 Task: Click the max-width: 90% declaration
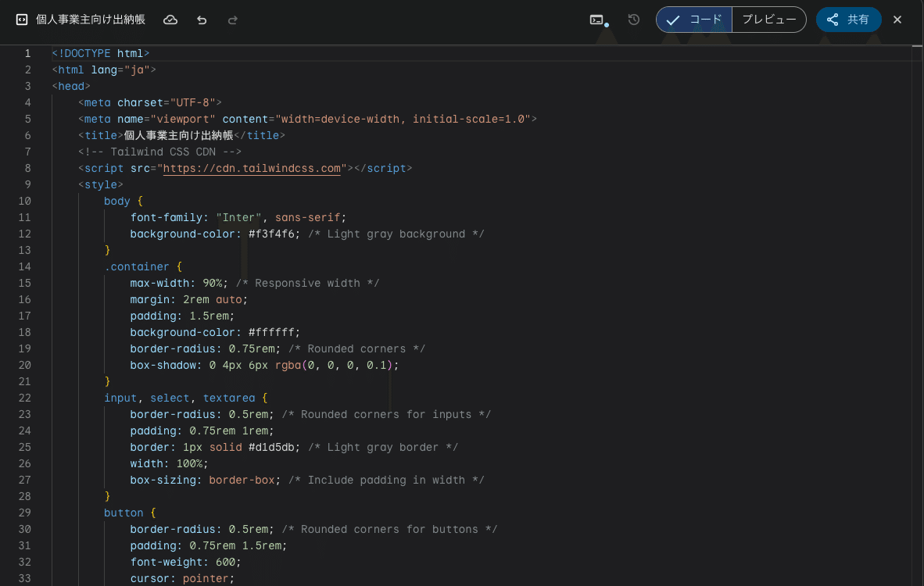(x=179, y=284)
